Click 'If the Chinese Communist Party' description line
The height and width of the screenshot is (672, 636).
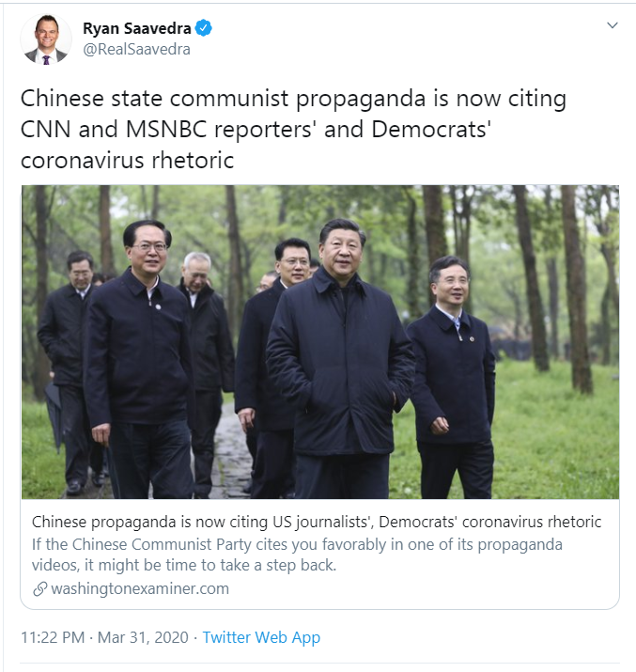[x=297, y=544]
